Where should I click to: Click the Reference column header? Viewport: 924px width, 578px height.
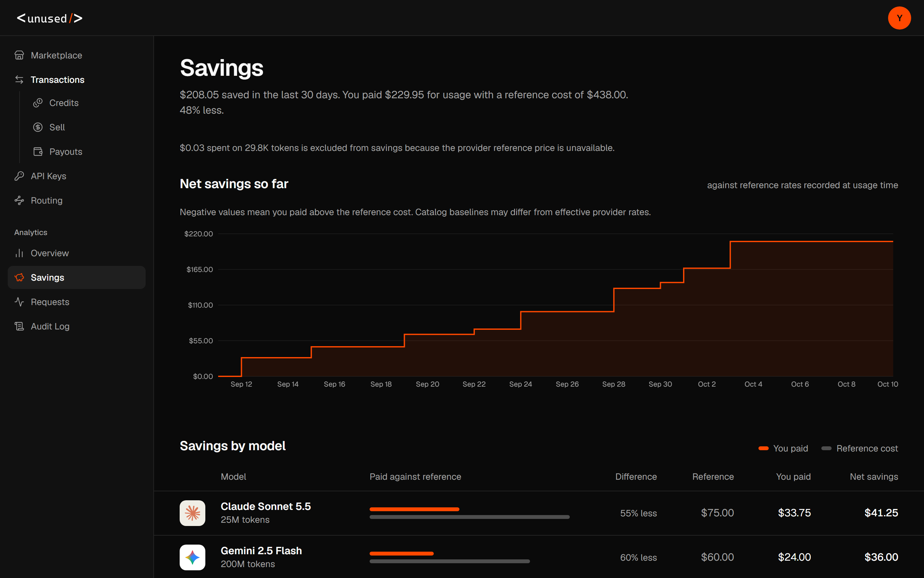point(713,477)
